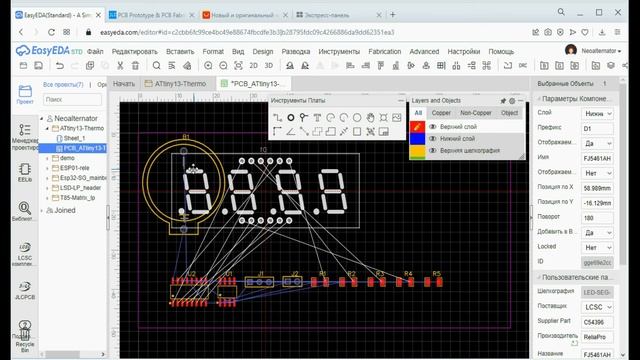
Task: Expand the Joined tree node
Action: [x=42, y=211]
